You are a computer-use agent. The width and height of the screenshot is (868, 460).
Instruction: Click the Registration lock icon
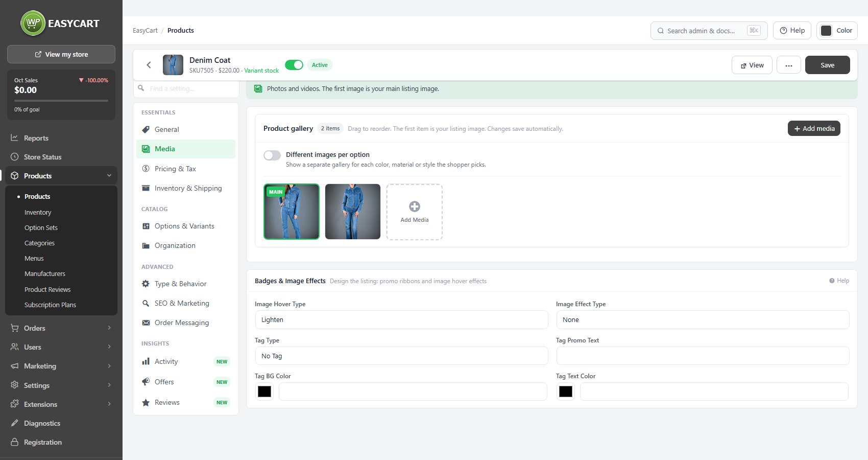click(x=14, y=442)
